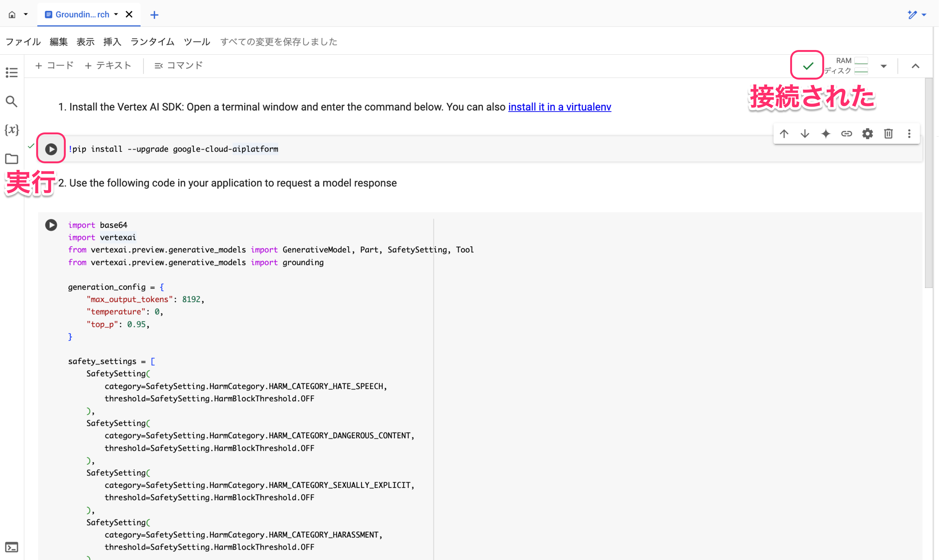The height and width of the screenshot is (560, 939).
Task: Move cell down with arrow icon
Action: pos(805,134)
